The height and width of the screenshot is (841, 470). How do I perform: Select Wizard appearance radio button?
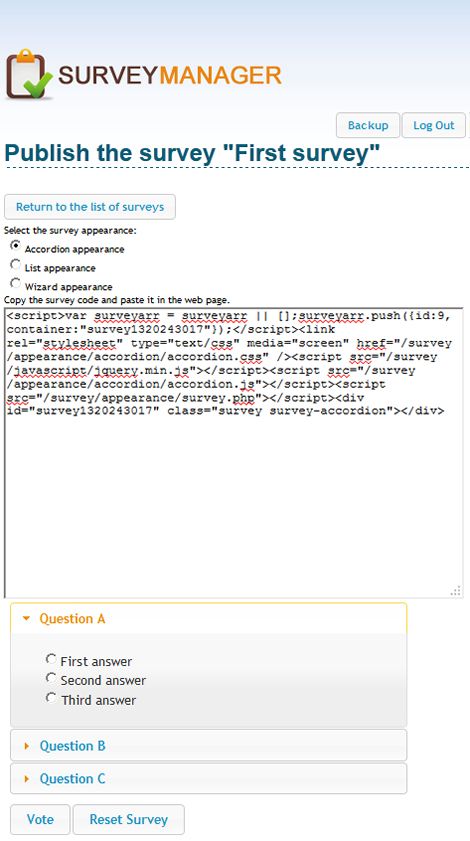pyautogui.click(x=16, y=283)
